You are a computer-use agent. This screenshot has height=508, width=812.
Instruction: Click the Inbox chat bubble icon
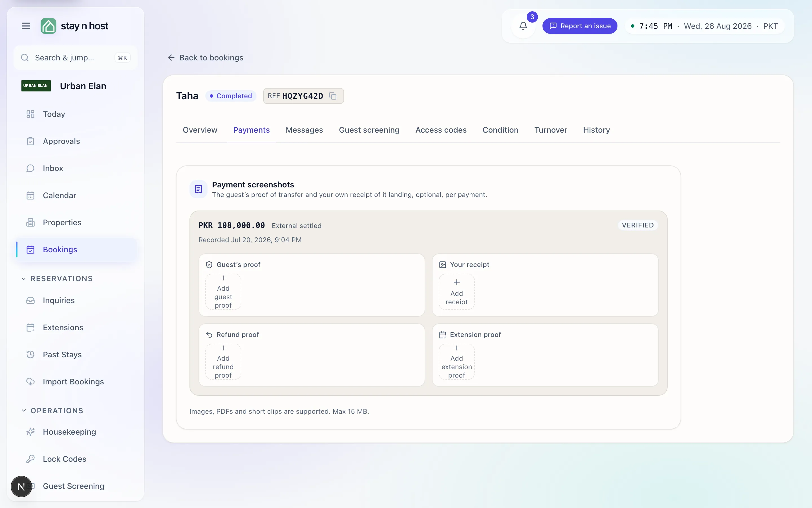coord(30,168)
